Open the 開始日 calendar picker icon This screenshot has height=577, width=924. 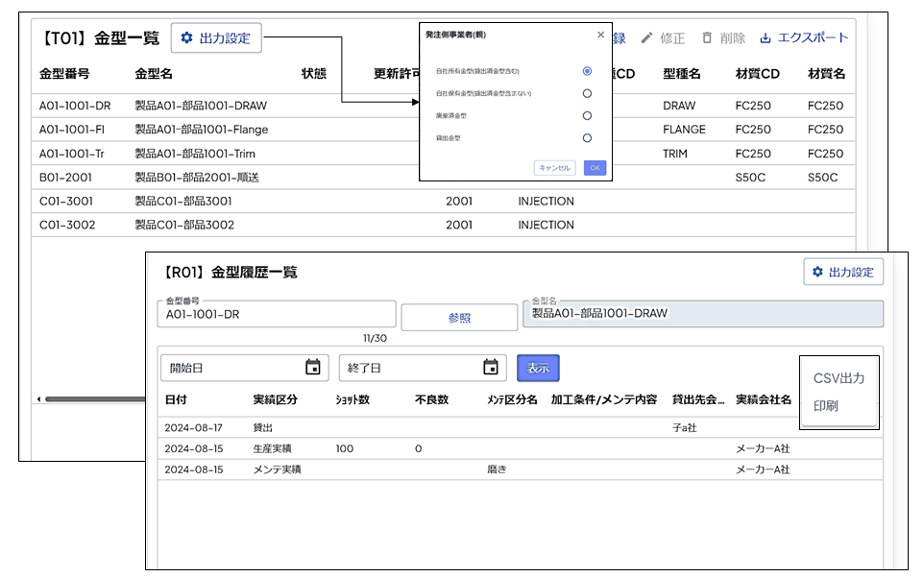click(313, 368)
